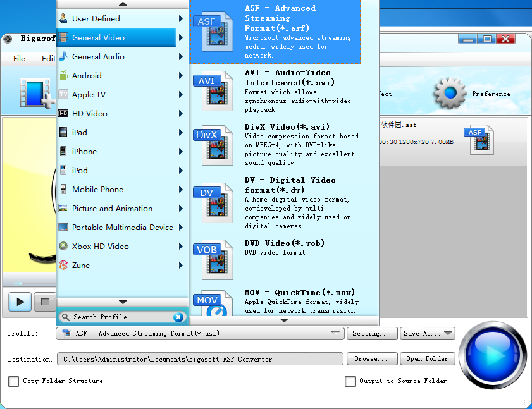Select the AVI format file icon
Viewport: 532px width, 409px height.
point(213,91)
